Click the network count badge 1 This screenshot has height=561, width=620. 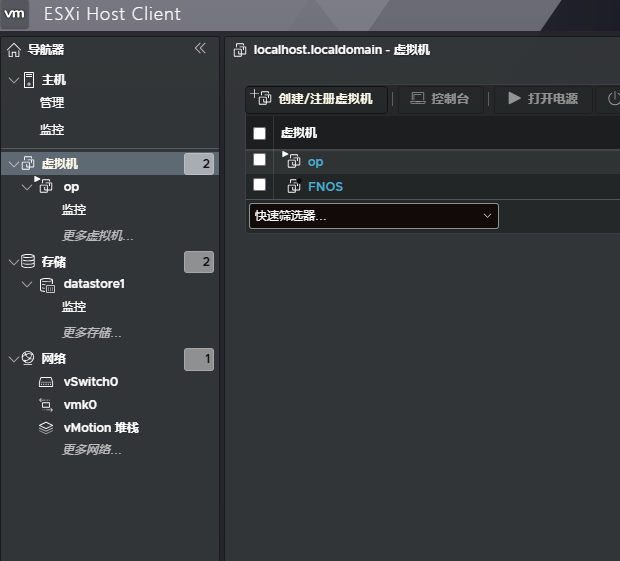pyautogui.click(x=199, y=359)
